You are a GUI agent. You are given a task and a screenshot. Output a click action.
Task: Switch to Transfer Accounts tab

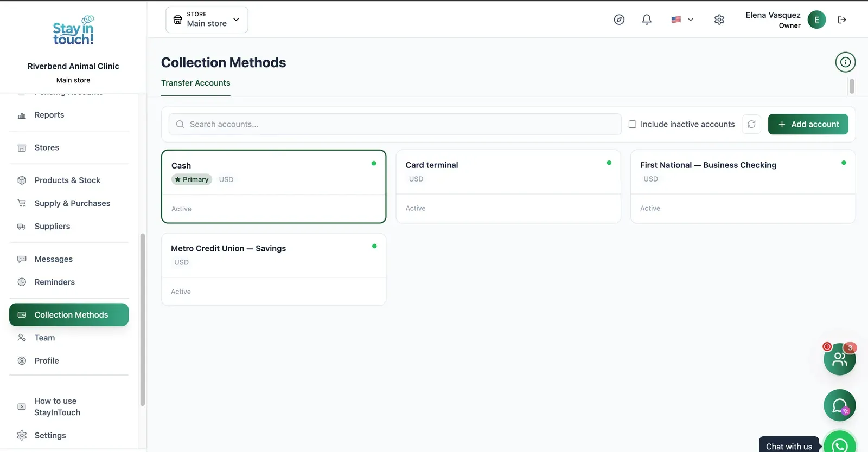196,83
